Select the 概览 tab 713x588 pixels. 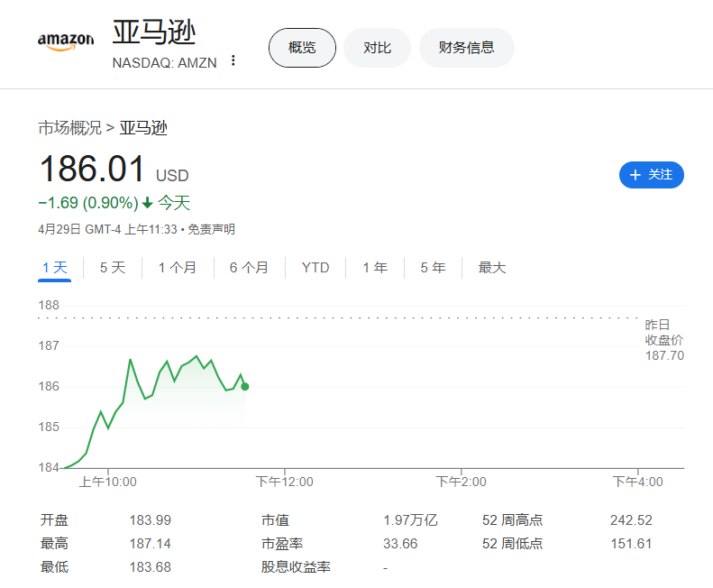pos(302,48)
